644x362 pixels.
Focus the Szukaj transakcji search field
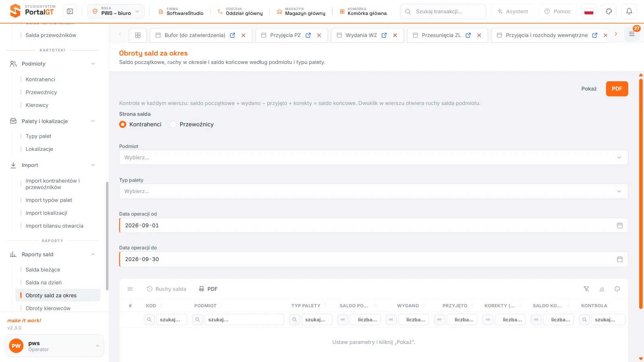[x=443, y=12]
